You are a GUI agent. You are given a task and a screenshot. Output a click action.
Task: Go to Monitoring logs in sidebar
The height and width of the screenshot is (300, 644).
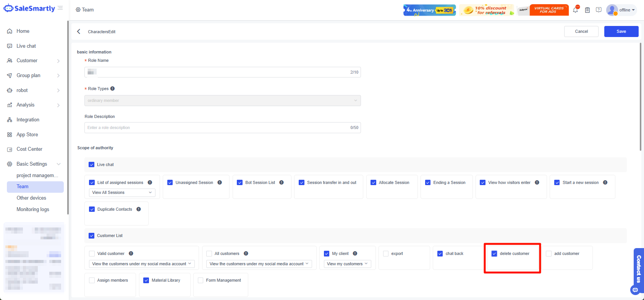(33, 210)
